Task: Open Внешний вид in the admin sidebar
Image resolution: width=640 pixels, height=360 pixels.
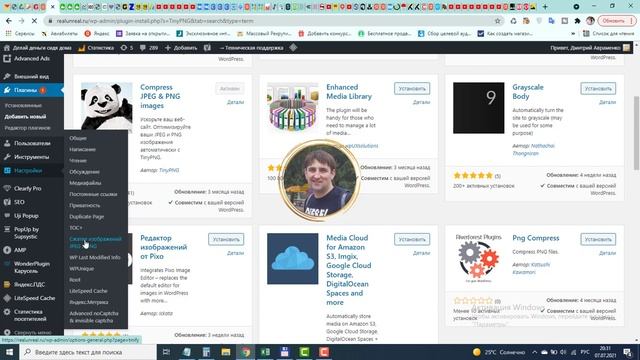Action: pyautogui.click(x=32, y=76)
